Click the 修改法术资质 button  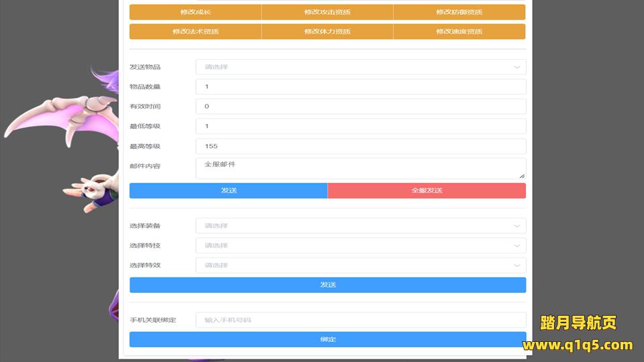(x=195, y=32)
